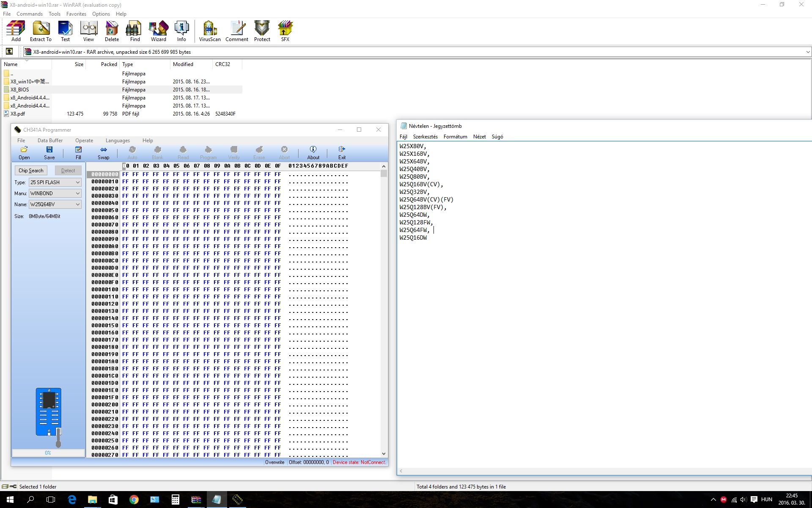Click the Protect archive icon

(262, 31)
